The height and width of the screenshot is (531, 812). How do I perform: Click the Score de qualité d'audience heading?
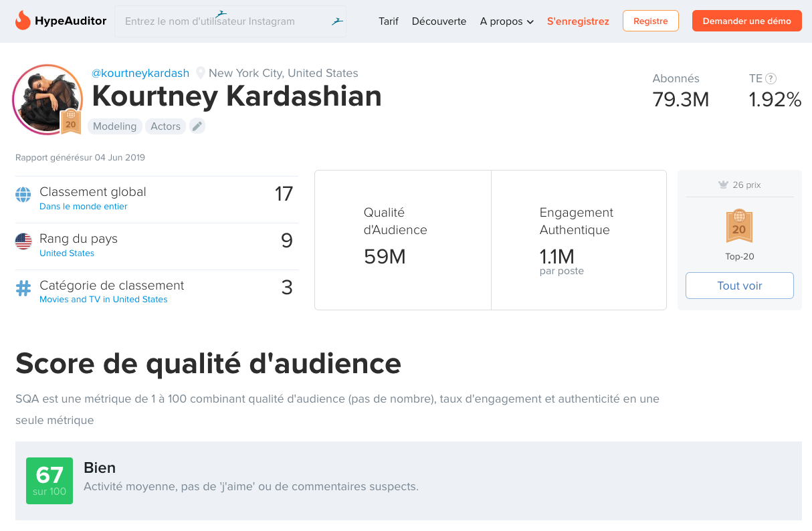point(208,364)
